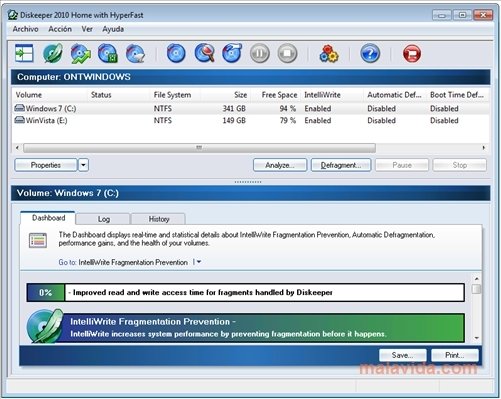501x399 pixels.
Task: Sort by the Volume column header
Action: pos(49,95)
